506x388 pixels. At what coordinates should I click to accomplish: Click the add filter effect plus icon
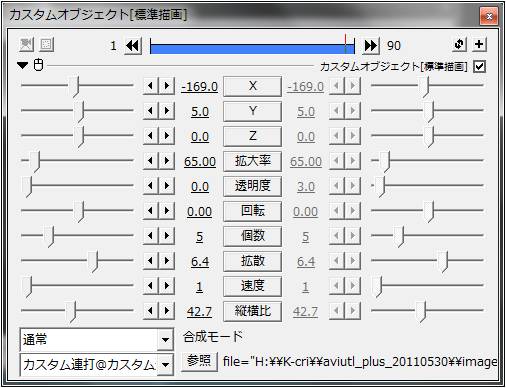479,44
